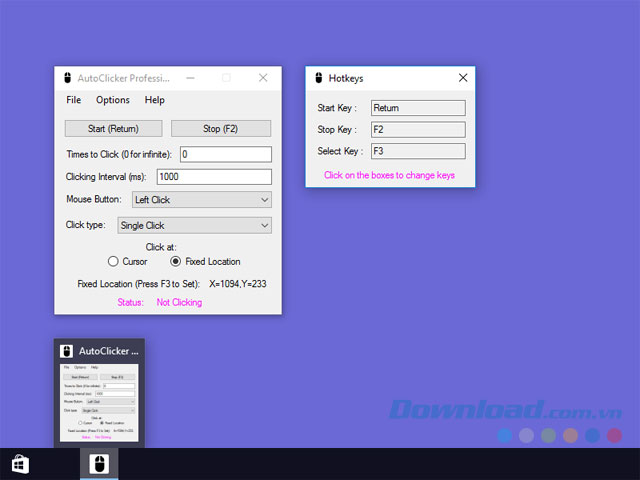Click the Stop (F2) button
Viewport: 640px width, 480px height.
[221, 129]
